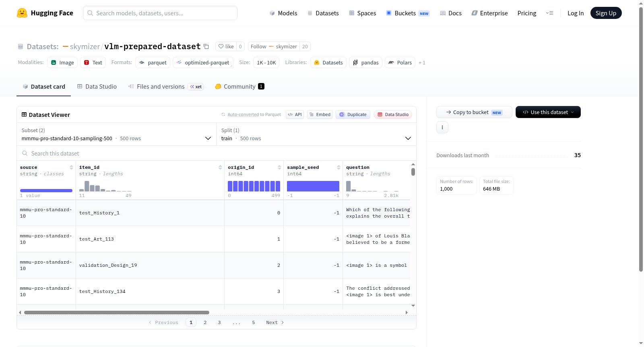The image size is (644, 347).
Task: Go to page 2
Action: (205, 322)
